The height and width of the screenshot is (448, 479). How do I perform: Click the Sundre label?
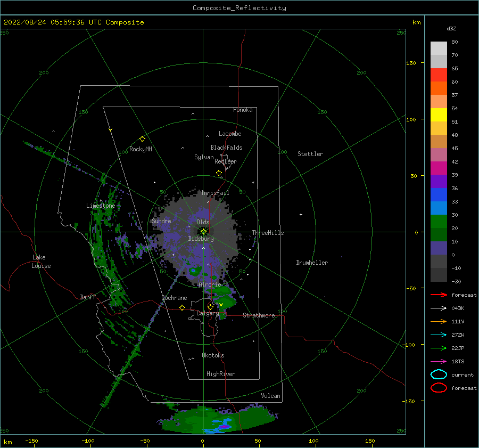pos(161,221)
